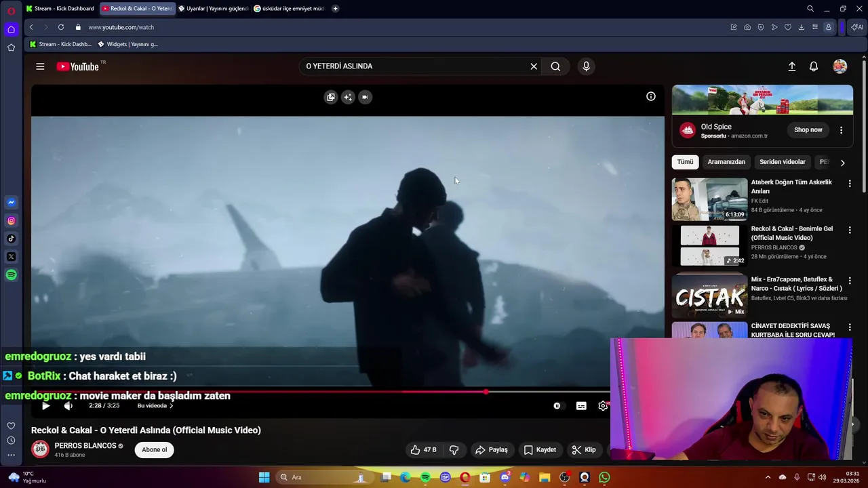
Task: Open Opera sidebar bookmarks star
Action: click(x=11, y=47)
